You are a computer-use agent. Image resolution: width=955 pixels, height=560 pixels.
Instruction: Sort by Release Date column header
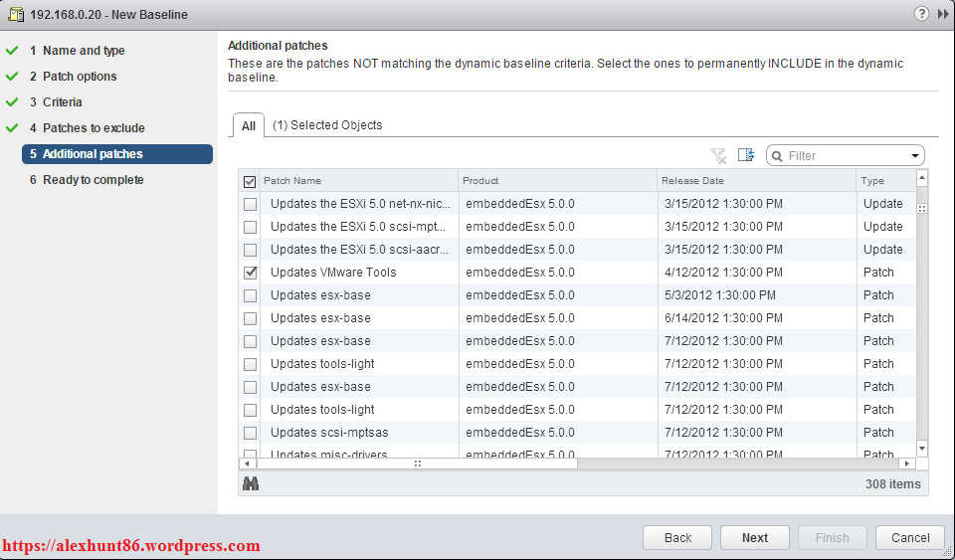point(756,181)
